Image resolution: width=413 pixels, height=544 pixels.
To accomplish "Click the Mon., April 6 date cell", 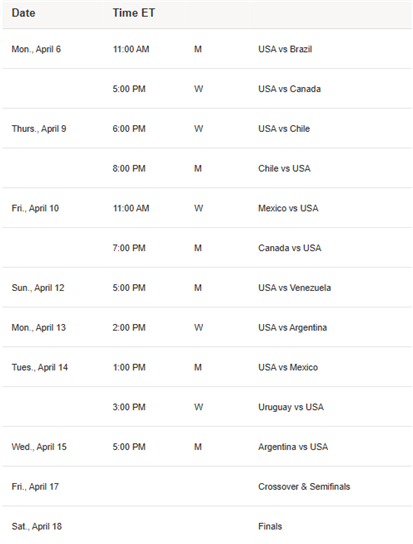I will 36,49.
